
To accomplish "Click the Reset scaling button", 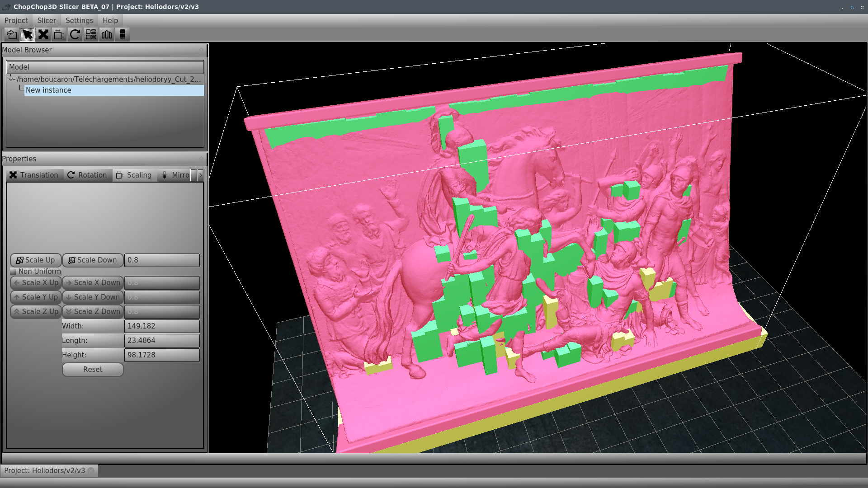I will pos(93,370).
